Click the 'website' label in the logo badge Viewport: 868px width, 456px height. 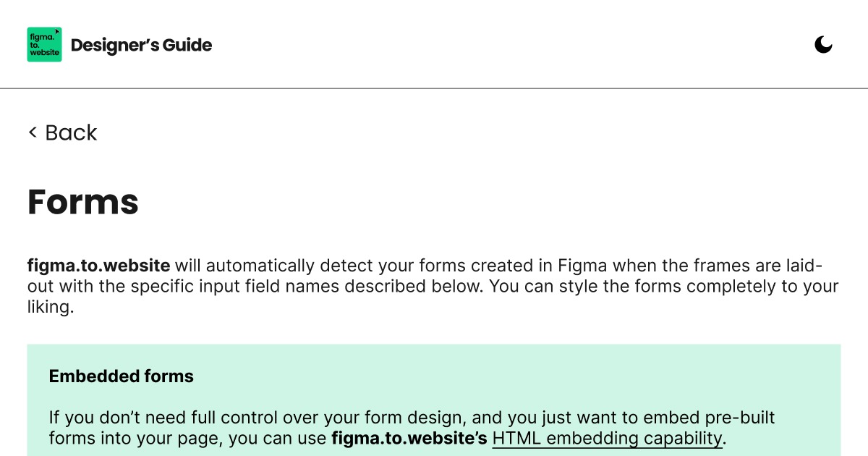(x=44, y=52)
